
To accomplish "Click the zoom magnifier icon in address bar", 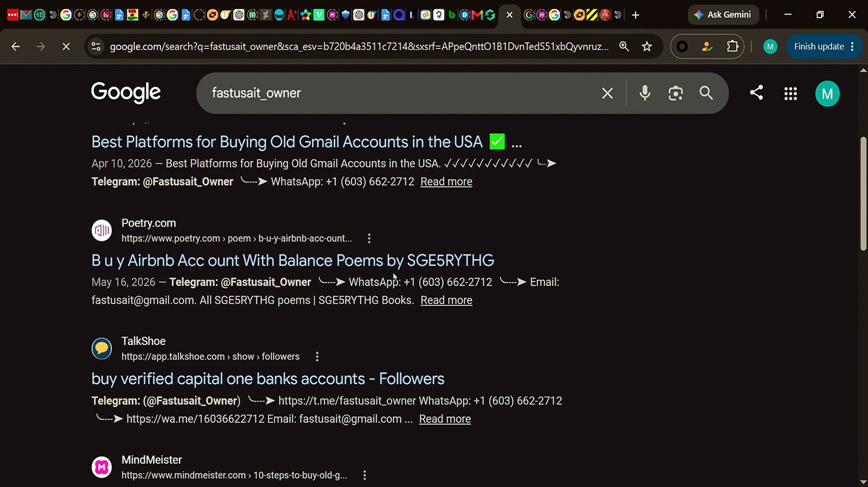I will pos(624,47).
